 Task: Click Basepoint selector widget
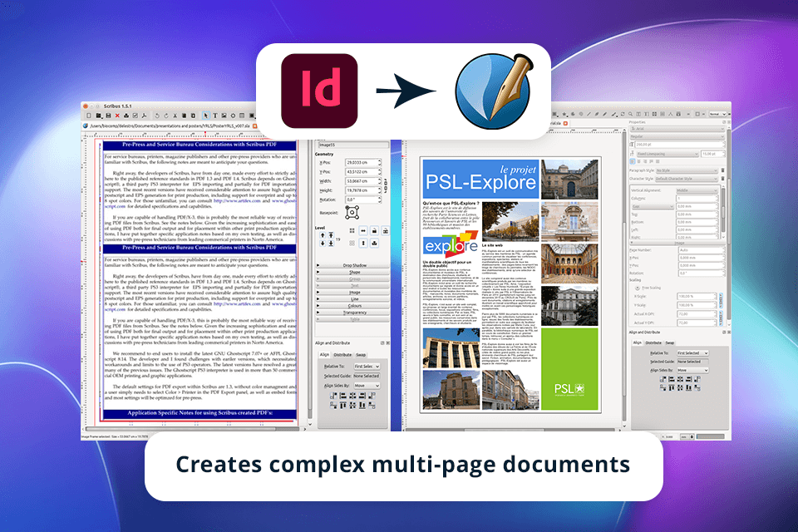tap(352, 212)
